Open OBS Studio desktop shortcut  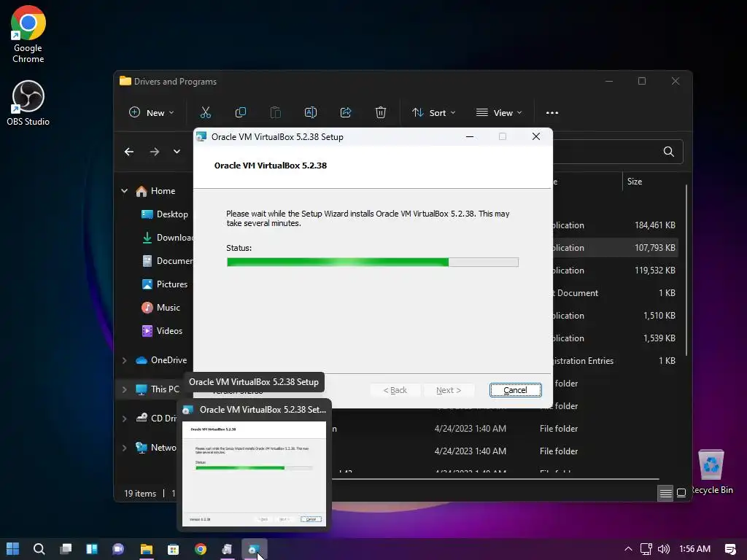pos(28,103)
